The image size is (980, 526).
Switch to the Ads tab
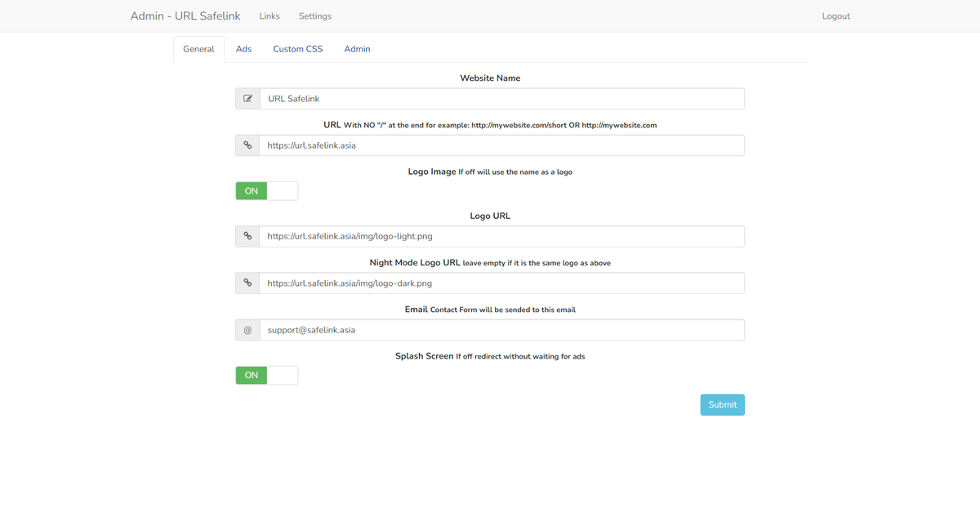click(243, 49)
